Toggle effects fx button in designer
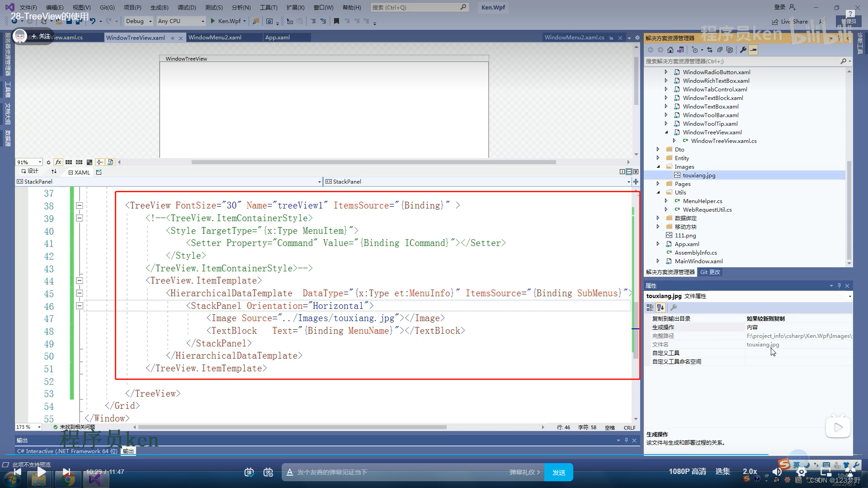The height and width of the screenshot is (488, 868). click(x=58, y=162)
